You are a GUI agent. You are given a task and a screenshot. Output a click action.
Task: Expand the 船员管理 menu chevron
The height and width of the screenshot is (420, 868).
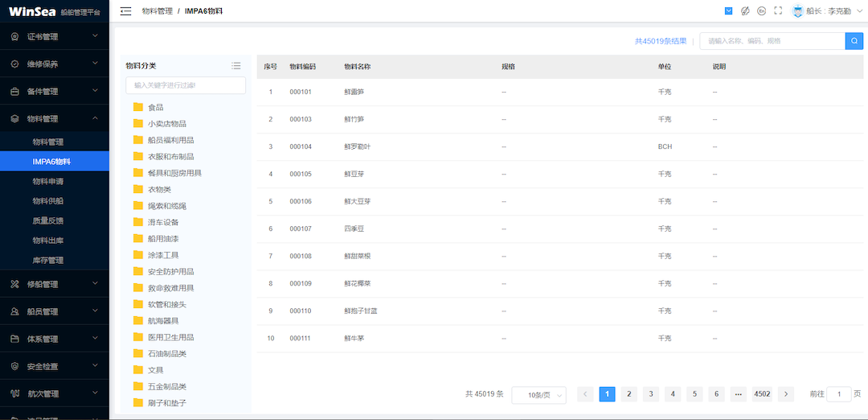tap(95, 311)
